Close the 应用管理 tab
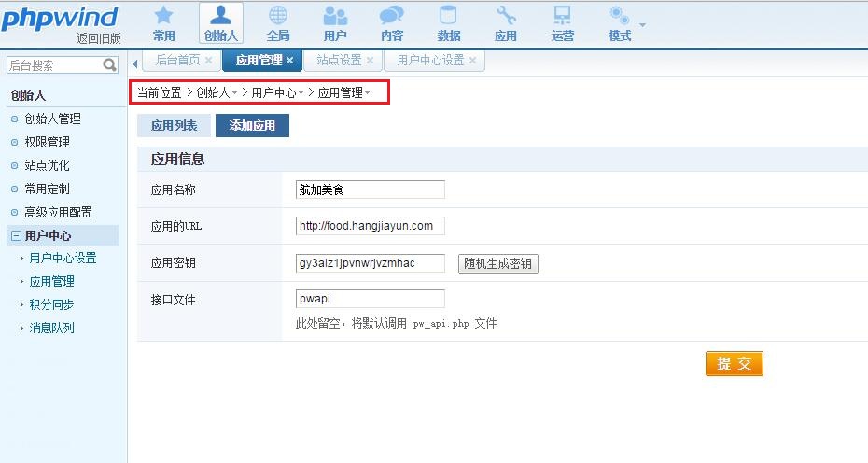 pyautogui.click(x=289, y=60)
